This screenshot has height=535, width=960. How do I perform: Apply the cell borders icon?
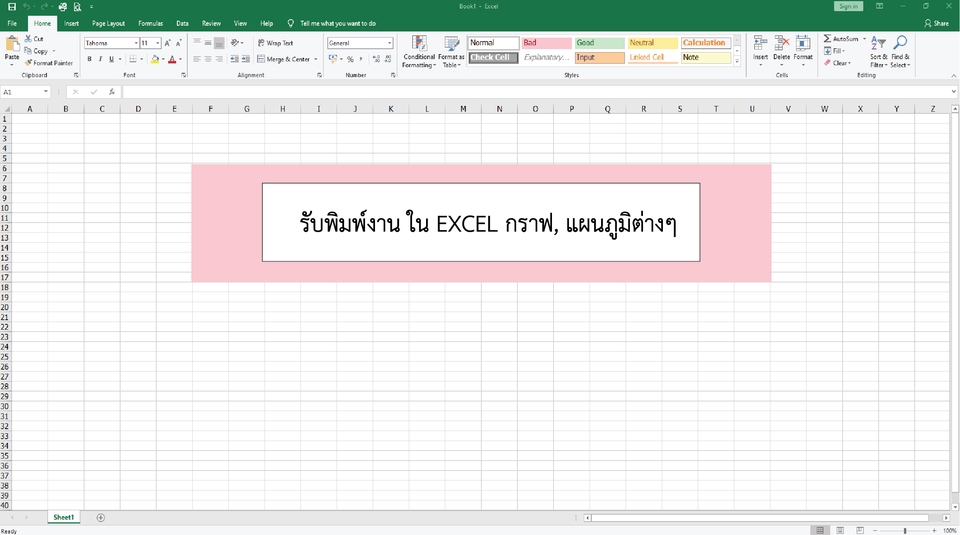click(x=133, y=59)
